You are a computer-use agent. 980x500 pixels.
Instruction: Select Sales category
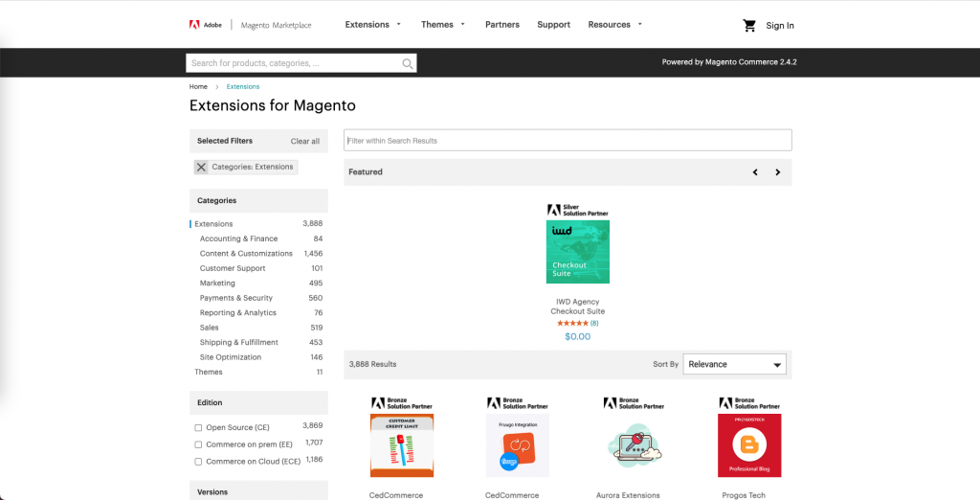click(x=210, y=328)
